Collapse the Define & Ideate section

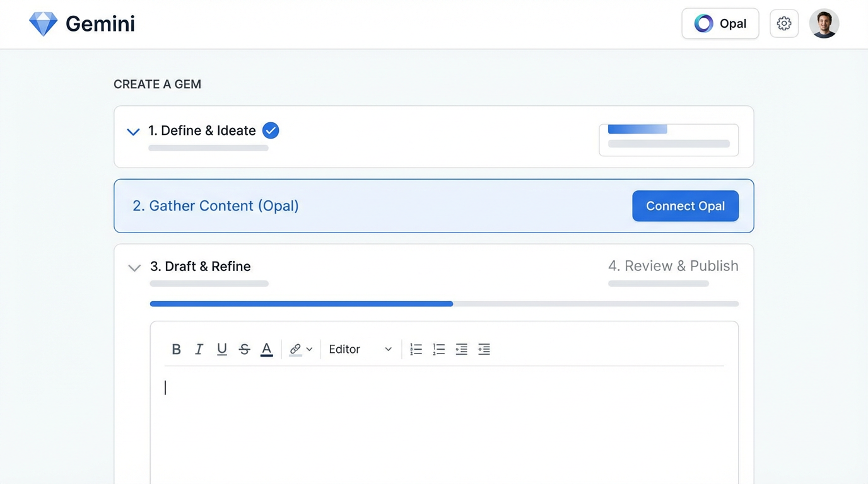point(132,132)
